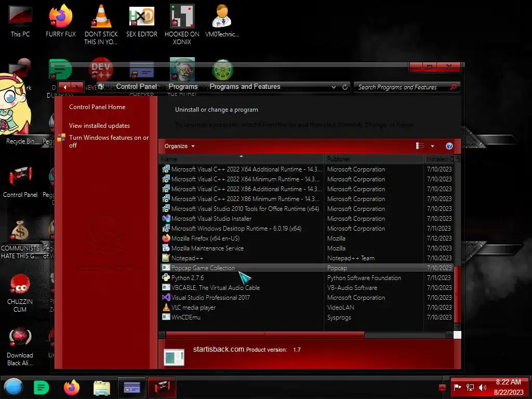The width and height of the screenshot is (532, 399).
Task: Open network tray icon
Action: coord(470,388)
